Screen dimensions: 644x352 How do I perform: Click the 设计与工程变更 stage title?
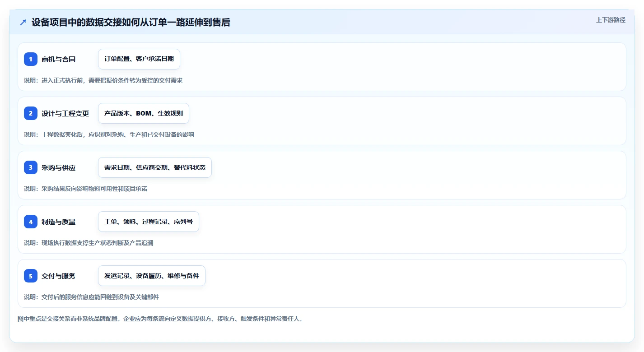[65, 113]
